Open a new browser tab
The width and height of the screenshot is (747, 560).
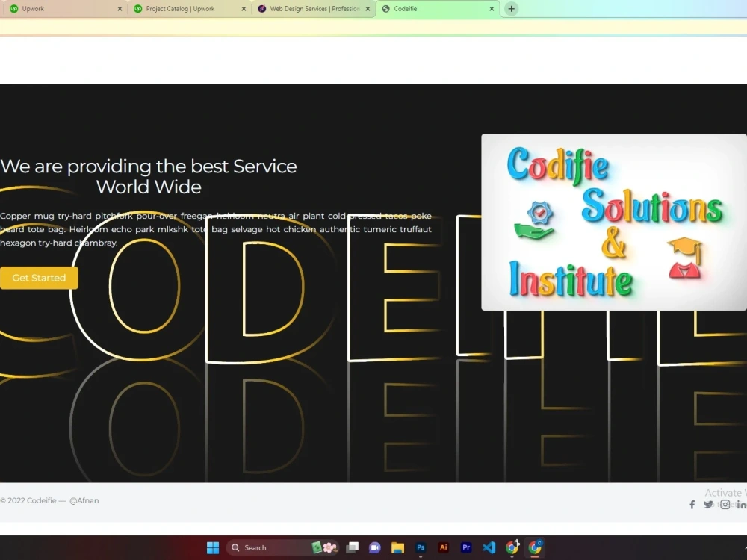coord(511,8)
